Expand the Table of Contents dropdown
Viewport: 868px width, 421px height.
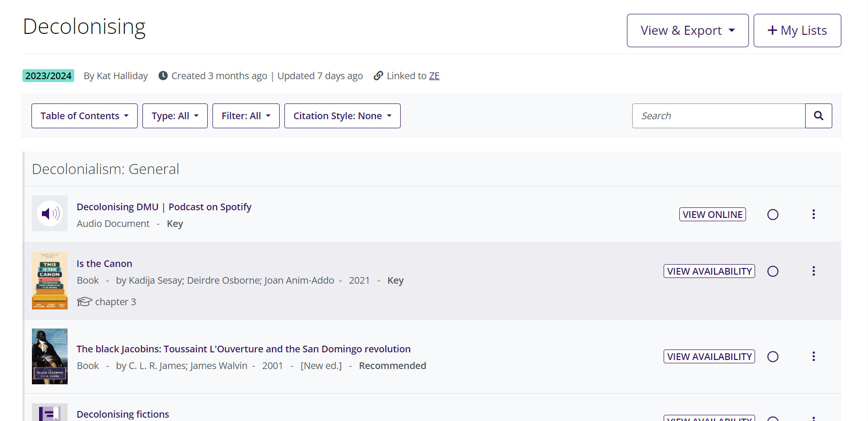click(x=84, y=116)
